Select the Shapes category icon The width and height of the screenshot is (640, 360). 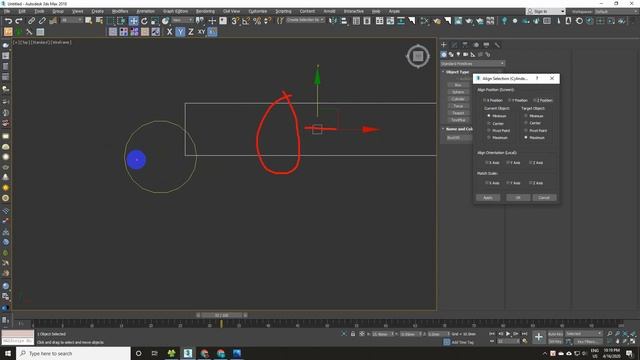point(451,54)
